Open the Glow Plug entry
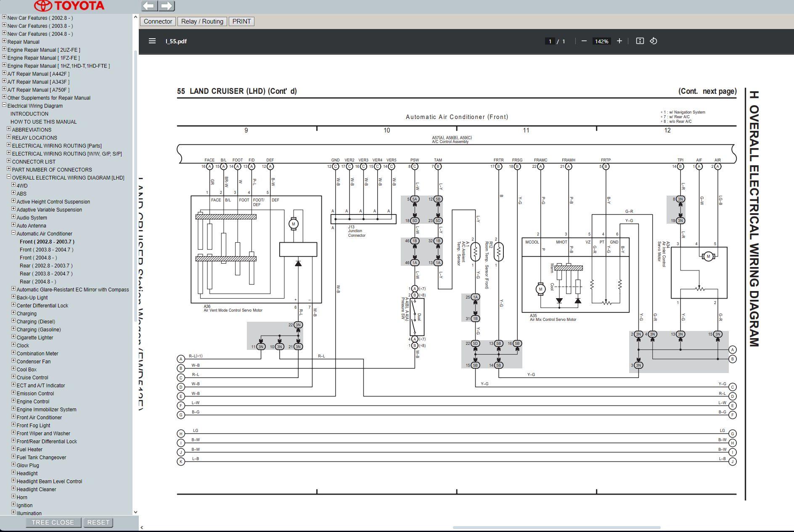The width and height of the screenshot is (794, 532). [x=28, y=466]
